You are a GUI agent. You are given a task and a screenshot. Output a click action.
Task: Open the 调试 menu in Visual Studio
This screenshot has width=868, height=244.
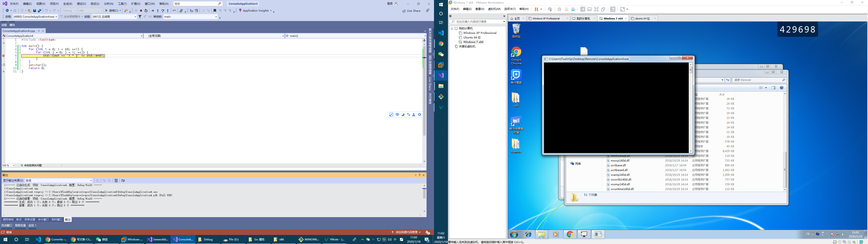[x=81, y=3]
